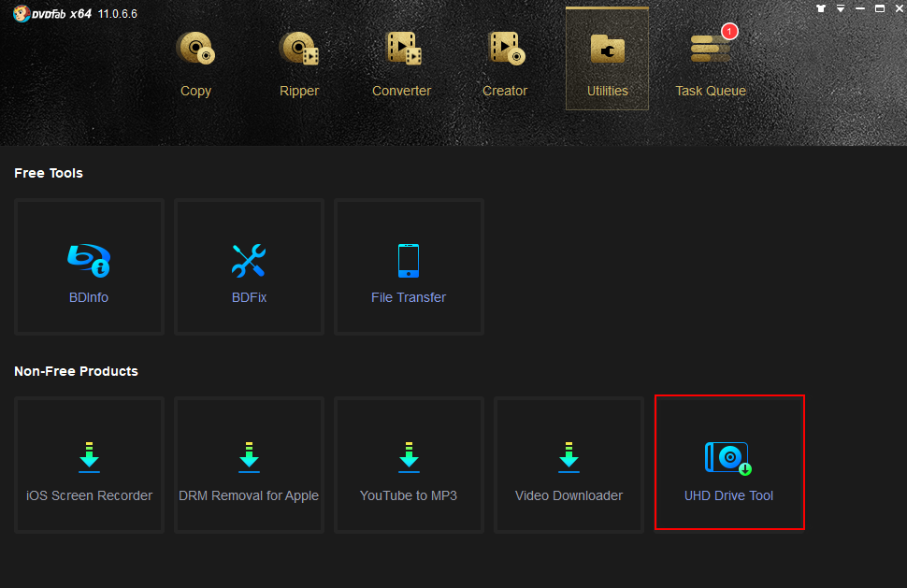The width and height of the screenshot is (907, 588).
Task: Launch the BDInfo Blu-ray icon
Action: 89,260
